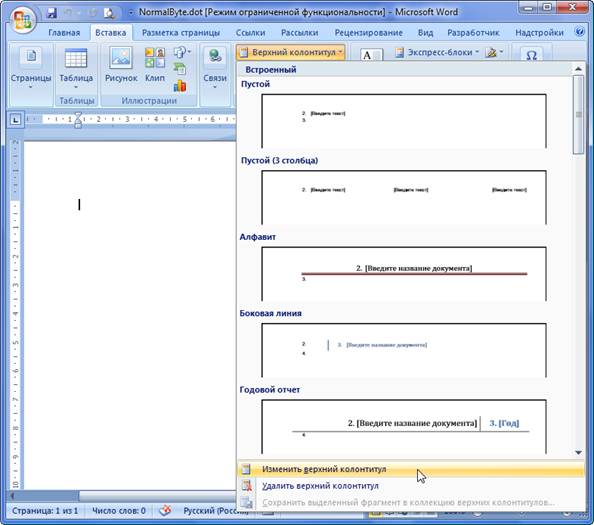Click the Клип clip art icon
Image resolution: width=594 pixels, height=525 pixels.
click(155, 64)
